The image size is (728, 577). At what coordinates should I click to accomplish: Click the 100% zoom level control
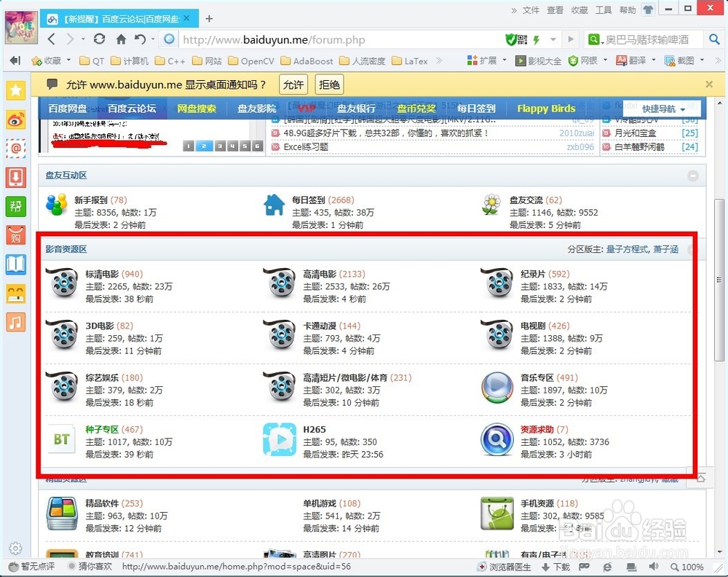coord(687,567)
